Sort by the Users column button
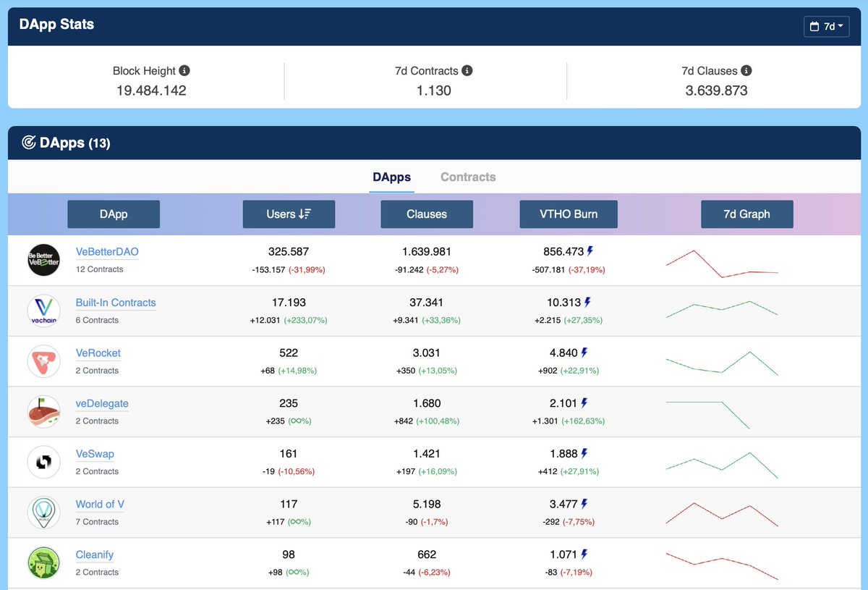 pos(289,214)
